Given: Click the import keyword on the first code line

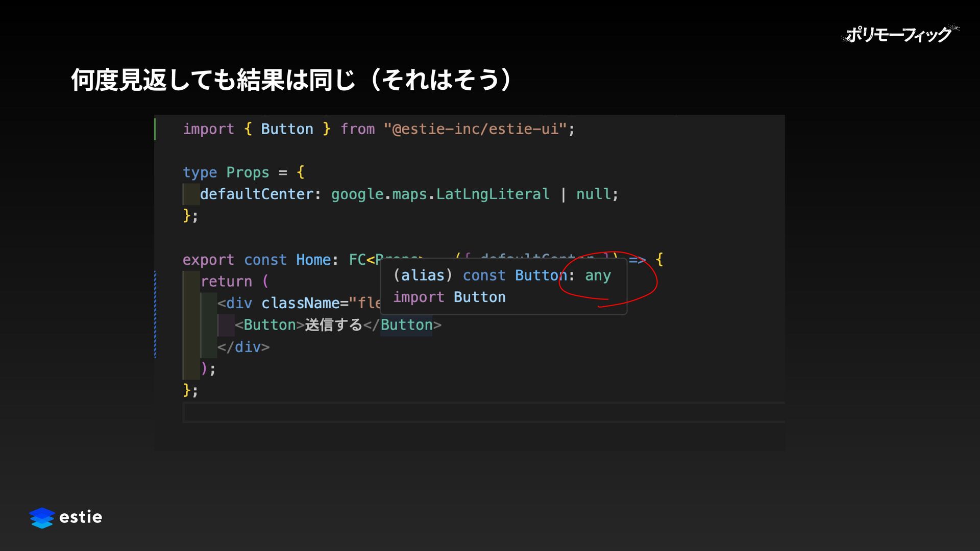Looking at the screenshot, I should coord(208,129).
